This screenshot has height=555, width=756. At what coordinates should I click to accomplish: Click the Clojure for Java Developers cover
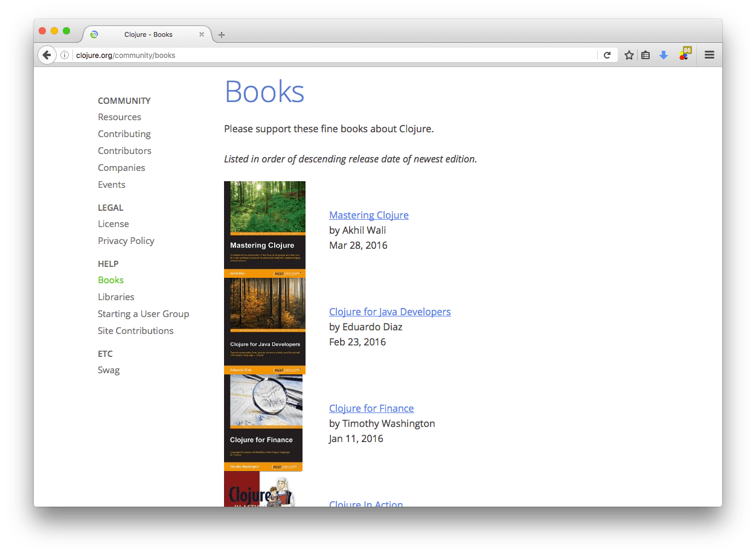[x=264, y=326]
